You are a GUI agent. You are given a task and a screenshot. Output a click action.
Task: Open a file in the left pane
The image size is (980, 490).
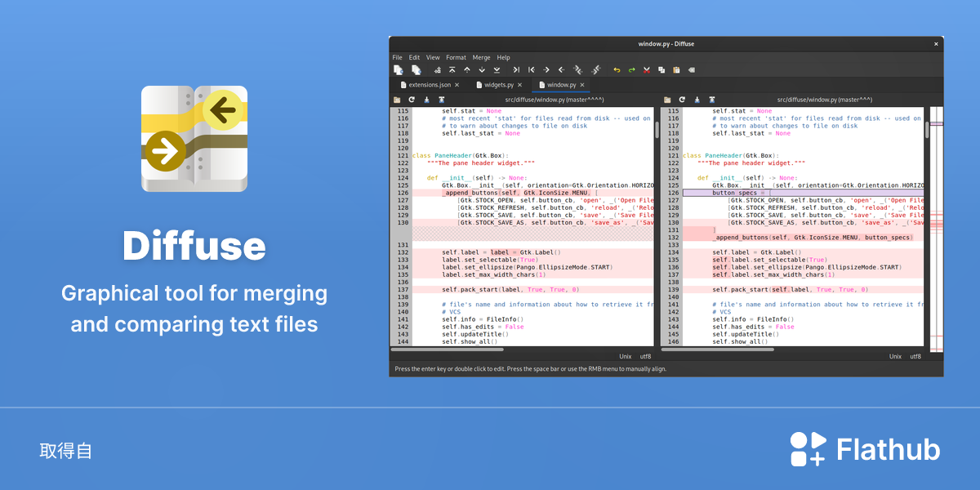[397, 100]
